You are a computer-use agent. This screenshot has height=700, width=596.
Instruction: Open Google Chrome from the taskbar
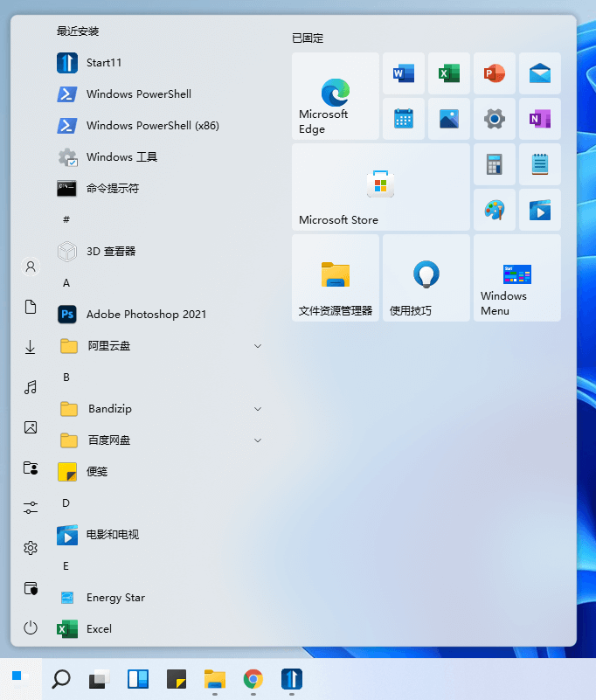pyautogui.click(x=253, y=679)
